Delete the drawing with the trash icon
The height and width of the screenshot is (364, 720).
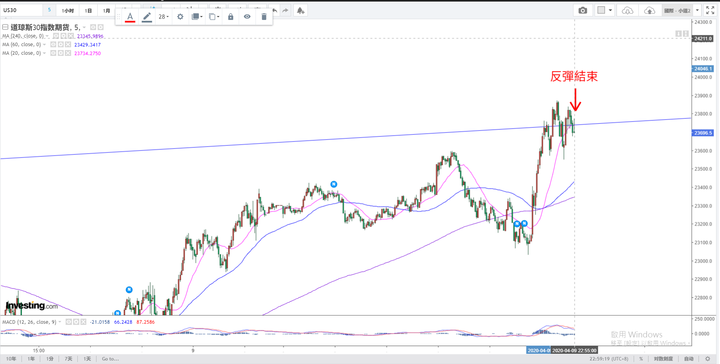coord(264,17)
